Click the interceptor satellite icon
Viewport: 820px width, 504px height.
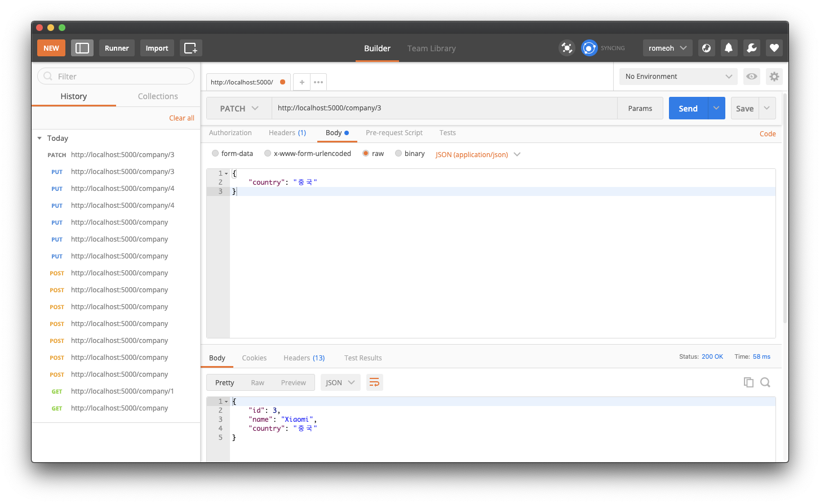point(567,48)
